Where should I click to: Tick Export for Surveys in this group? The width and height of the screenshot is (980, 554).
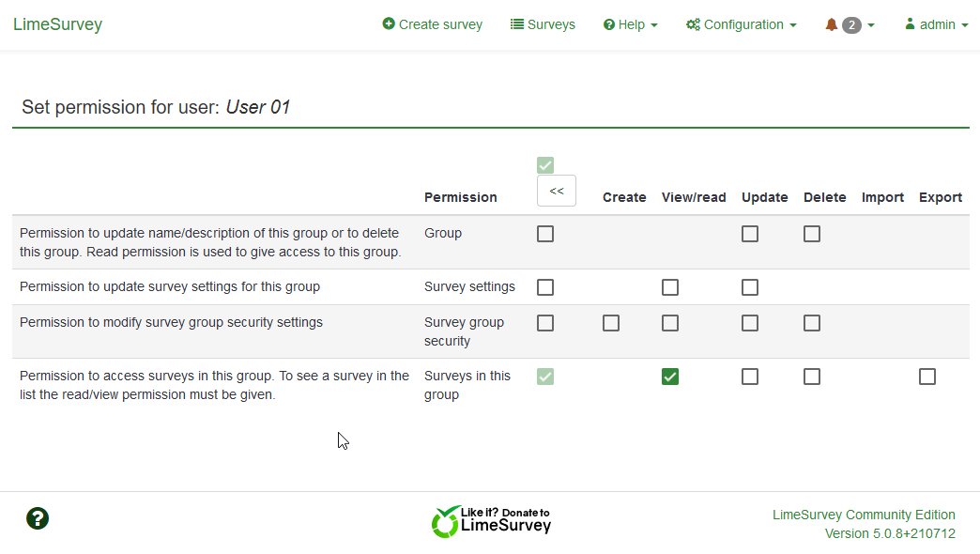(927, 377)
